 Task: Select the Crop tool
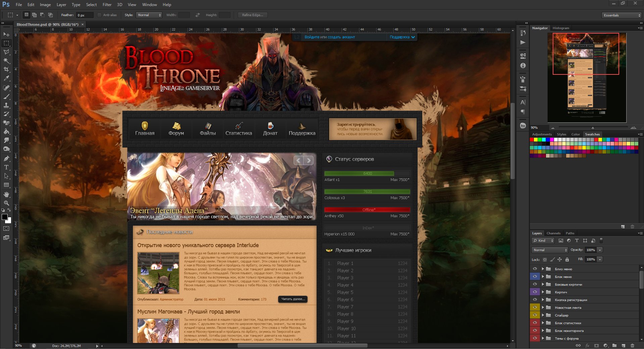(6, 69)
